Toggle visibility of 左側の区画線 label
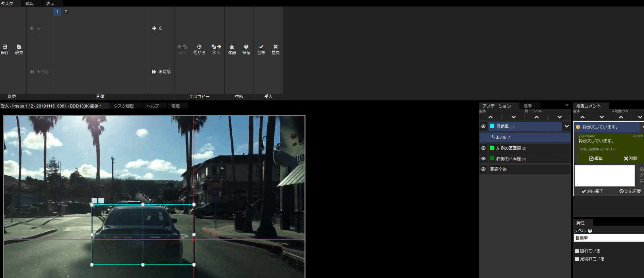This screenshot has width=644, height=278. pos(483,148)
